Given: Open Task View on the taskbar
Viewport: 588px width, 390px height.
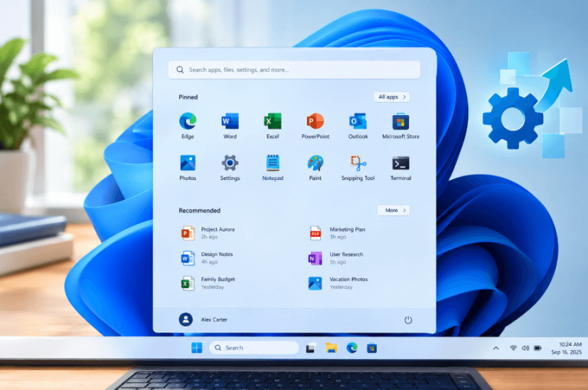Looking at the screenshot, I should coord(310,349).
